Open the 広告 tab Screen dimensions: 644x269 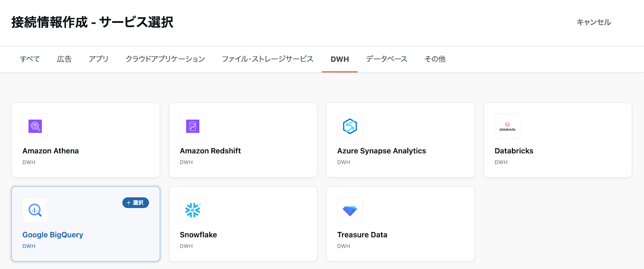click(64, 59)
